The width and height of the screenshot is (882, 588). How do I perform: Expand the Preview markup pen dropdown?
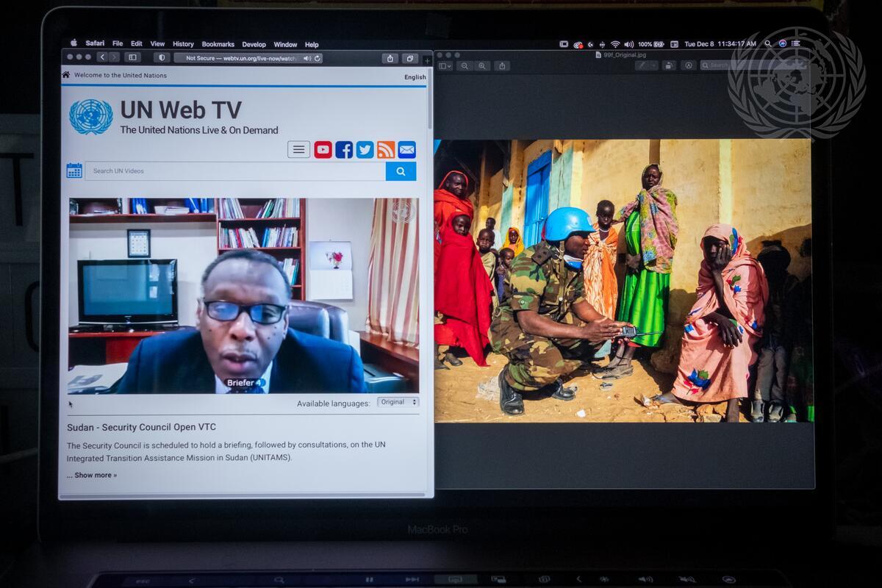click(x=645, y=65)
